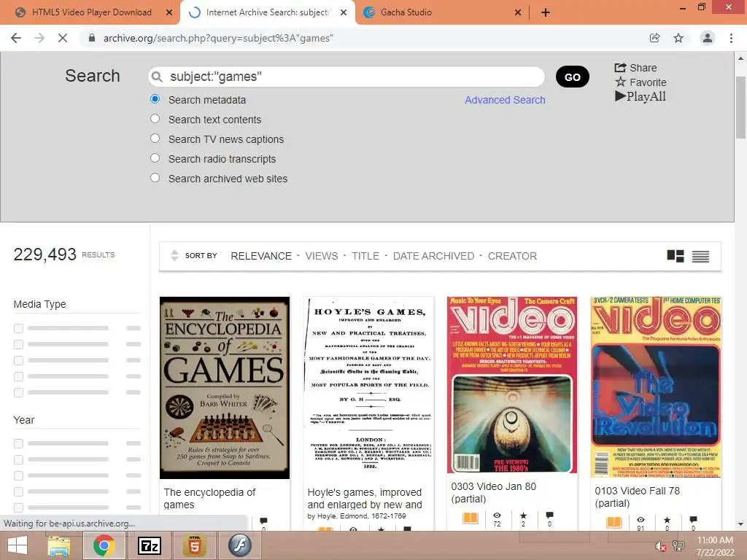747x560 pixels.
Task: Switch to tile grid view icon
Action: tap(676, 256)
